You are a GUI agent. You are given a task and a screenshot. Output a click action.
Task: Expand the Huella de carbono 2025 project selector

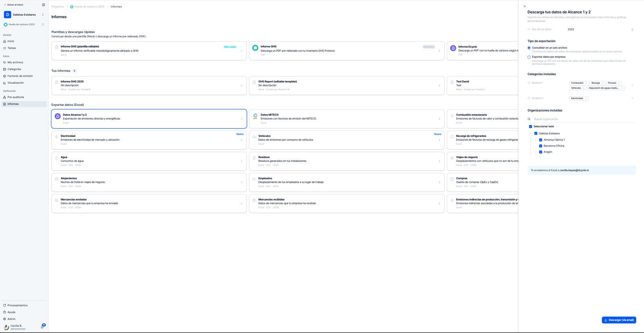click(24, 25)
